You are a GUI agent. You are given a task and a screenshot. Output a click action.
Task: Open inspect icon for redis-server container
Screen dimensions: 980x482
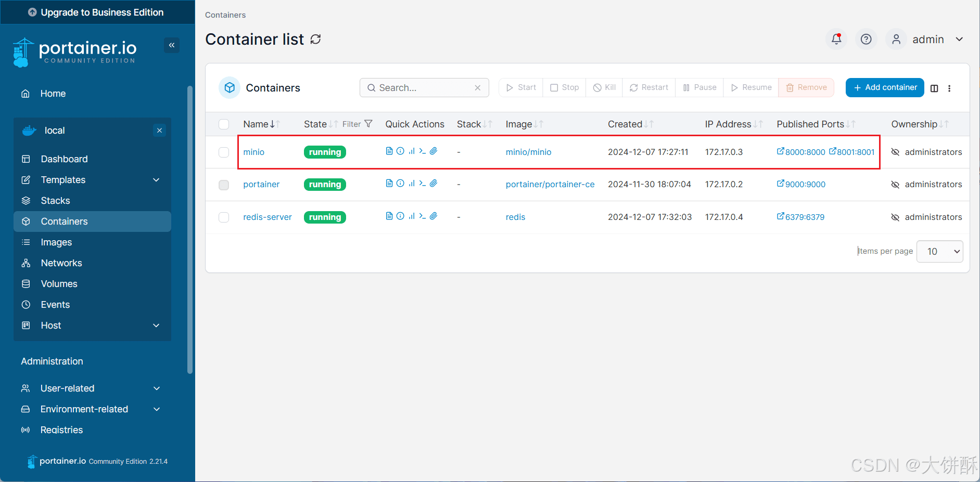click(x=400, y=216)
